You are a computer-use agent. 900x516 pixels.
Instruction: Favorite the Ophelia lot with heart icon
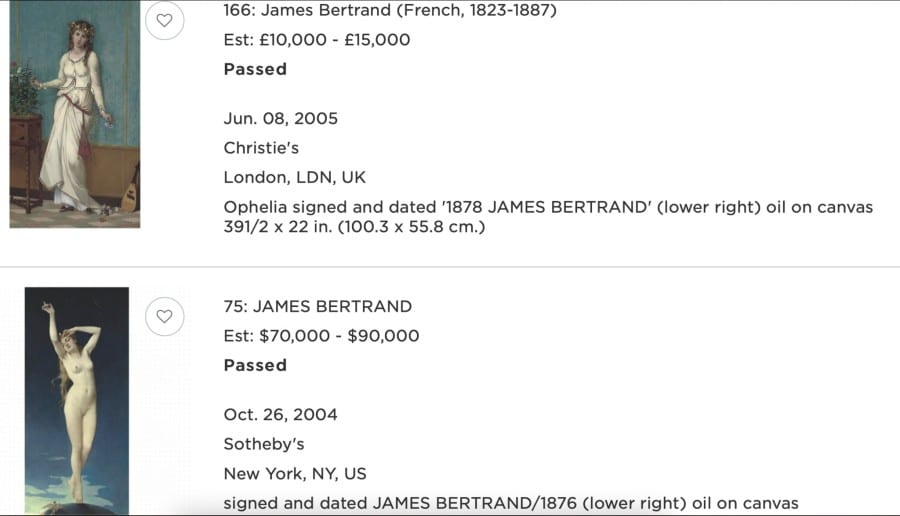click(x=164, y=21)
